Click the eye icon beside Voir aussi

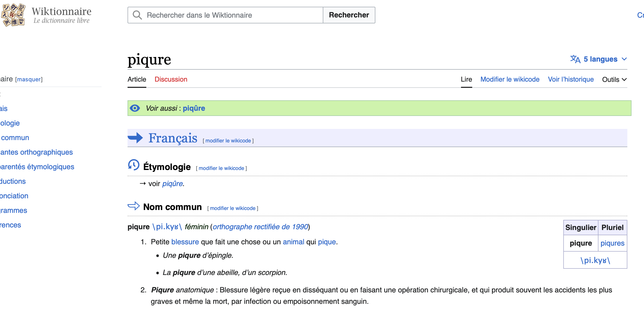point(135,108)
